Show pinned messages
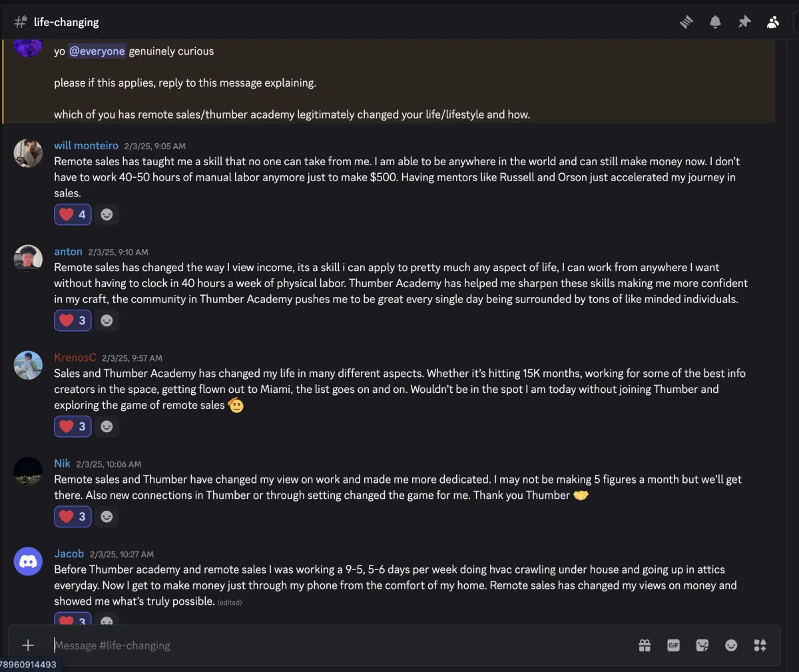The height and width of the screenshot is (672, 799). click(744, 22)
